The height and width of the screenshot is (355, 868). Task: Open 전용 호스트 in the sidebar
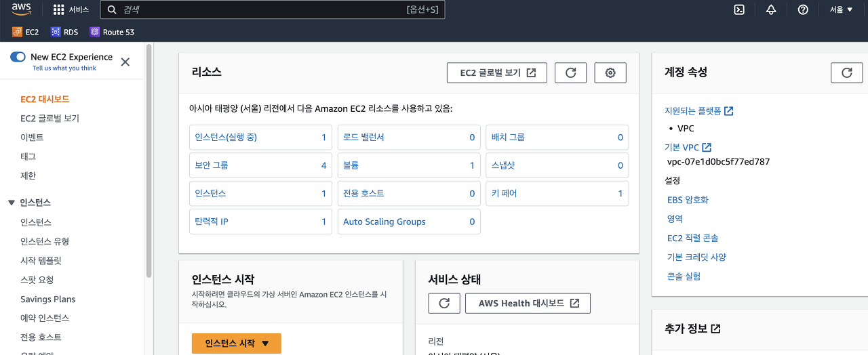pos(41,337)
